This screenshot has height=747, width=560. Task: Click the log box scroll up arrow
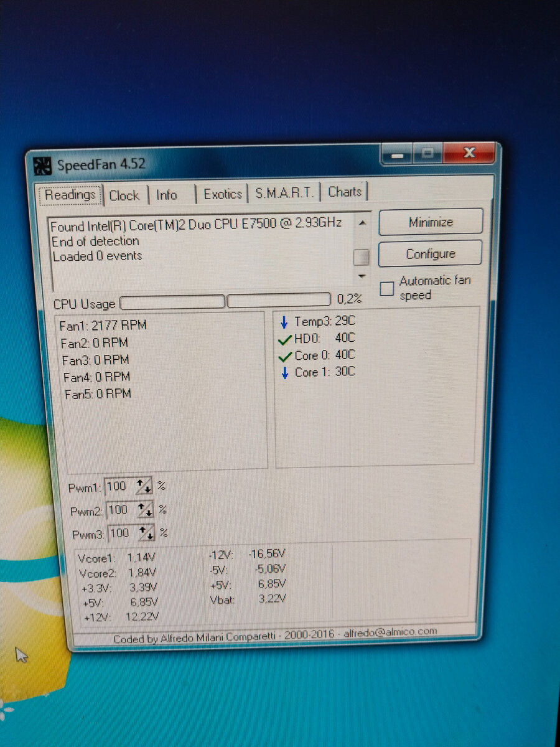[x=362, y=223]
